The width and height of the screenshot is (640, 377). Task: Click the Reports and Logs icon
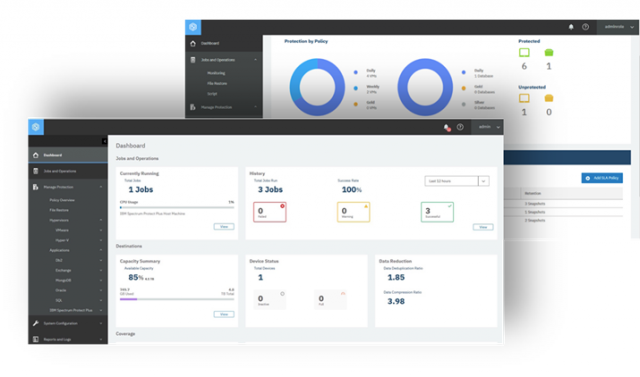click(36, 339)
